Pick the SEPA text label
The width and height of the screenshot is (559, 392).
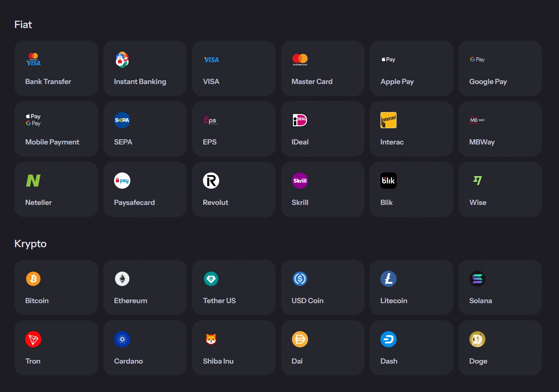pos(123,142)
